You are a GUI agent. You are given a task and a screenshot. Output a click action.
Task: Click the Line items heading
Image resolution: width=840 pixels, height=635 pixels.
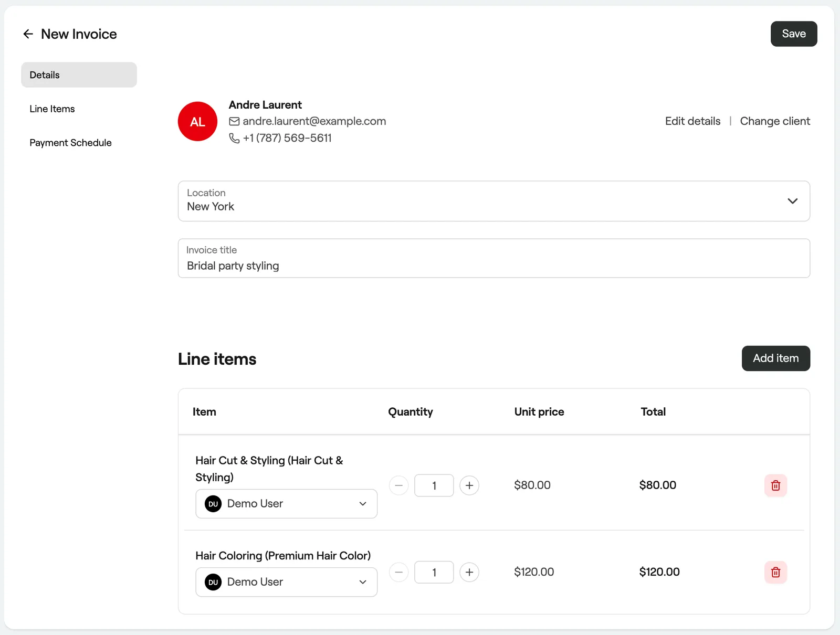pyautogui.click(x=217, y=359)
